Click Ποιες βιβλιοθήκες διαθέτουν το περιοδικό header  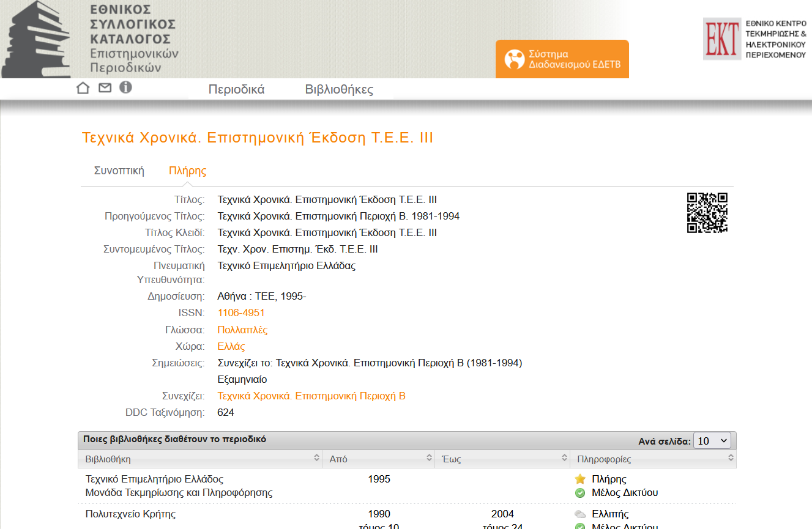(x=175, y=439)
